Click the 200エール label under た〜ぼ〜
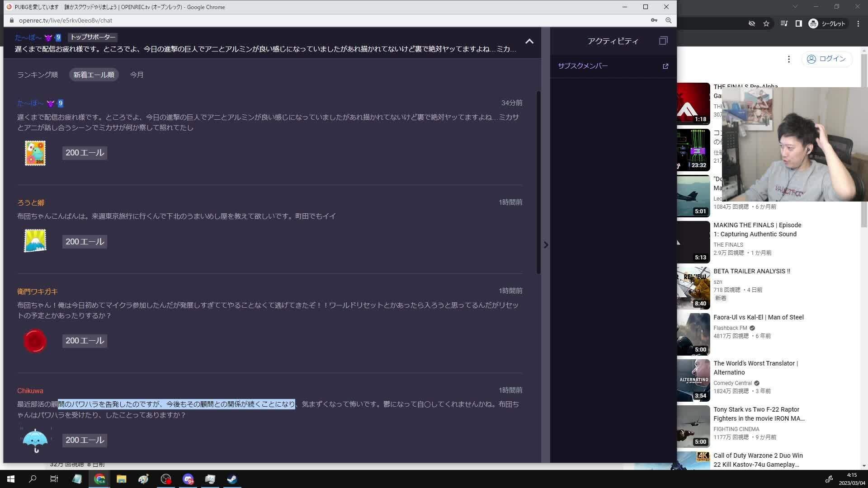 [x=85, y=153]
